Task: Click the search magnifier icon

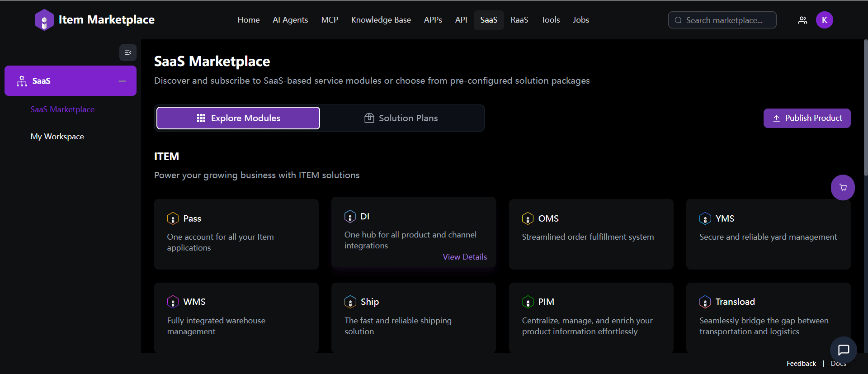Action: click(678, 20)
